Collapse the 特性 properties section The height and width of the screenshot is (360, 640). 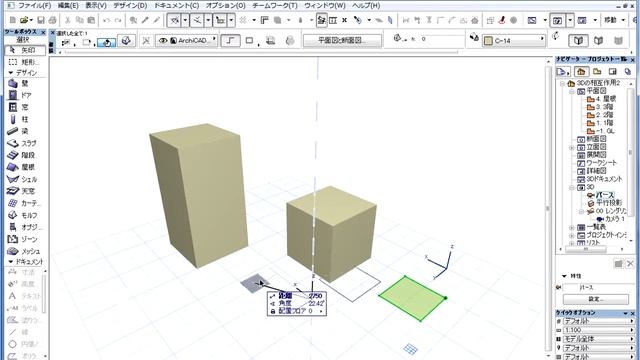tap(564, 276)
